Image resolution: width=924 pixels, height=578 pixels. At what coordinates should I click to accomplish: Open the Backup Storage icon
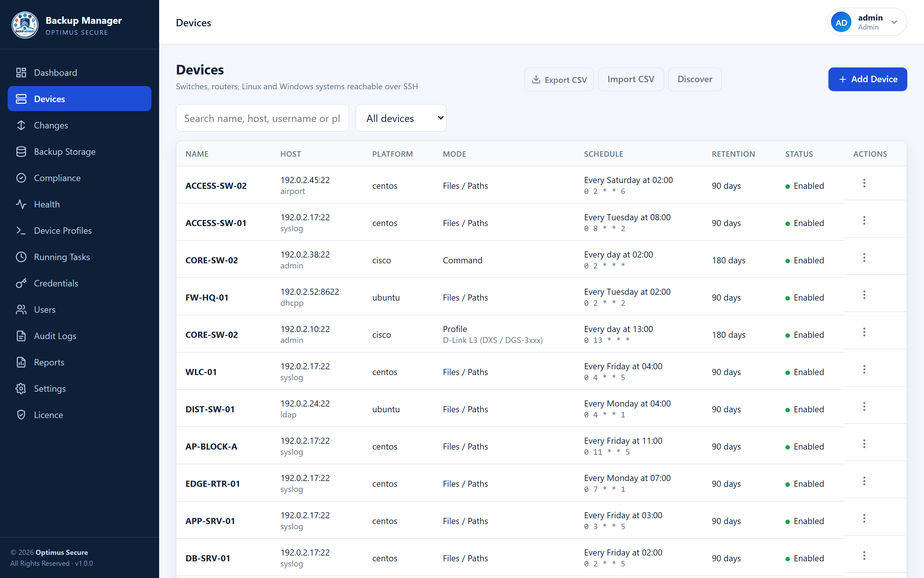[21, 152]
